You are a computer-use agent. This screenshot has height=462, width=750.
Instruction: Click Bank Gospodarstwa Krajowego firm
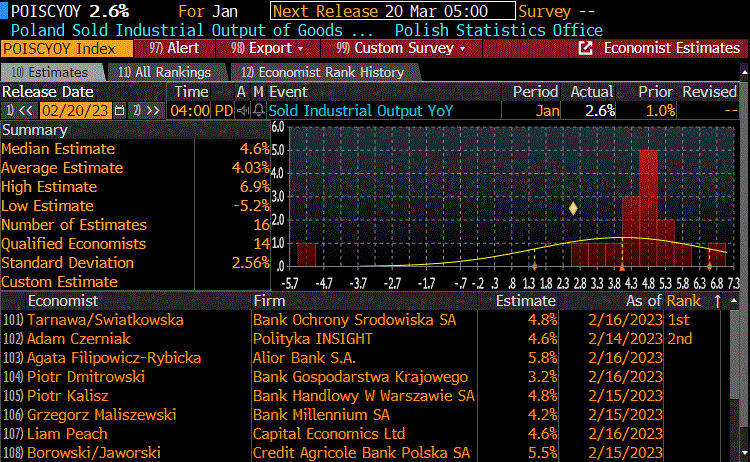360,376
